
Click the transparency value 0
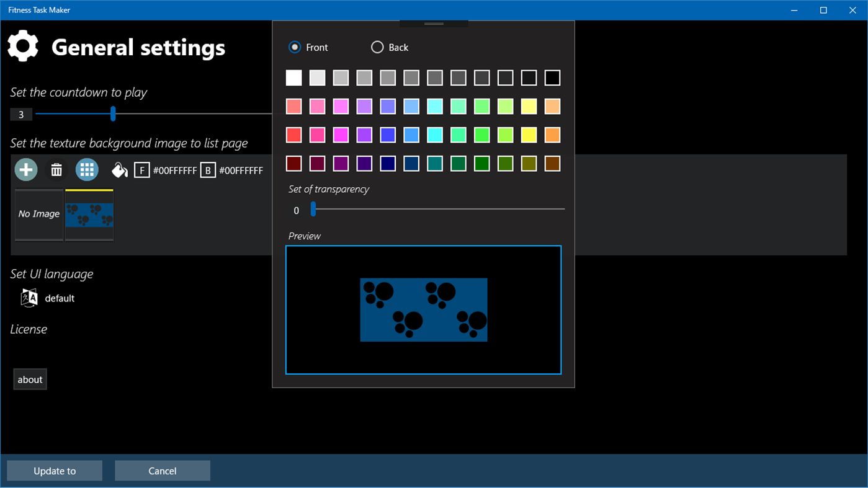pyautogui.click(x=296, y=211)
